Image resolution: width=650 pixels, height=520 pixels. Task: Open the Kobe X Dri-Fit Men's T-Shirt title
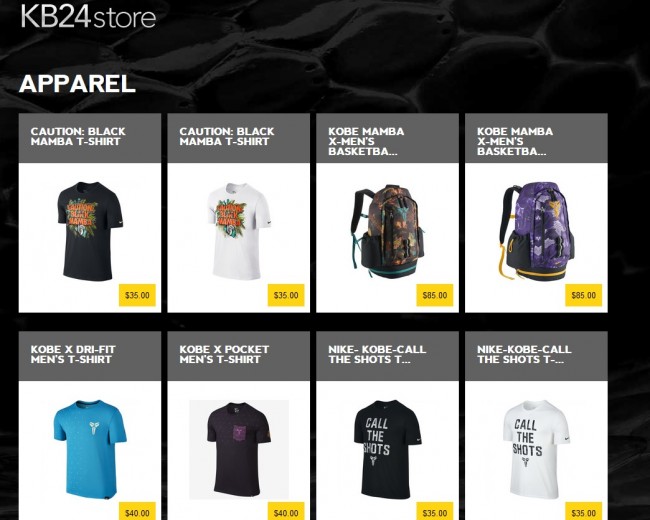(x=73, y=355)
